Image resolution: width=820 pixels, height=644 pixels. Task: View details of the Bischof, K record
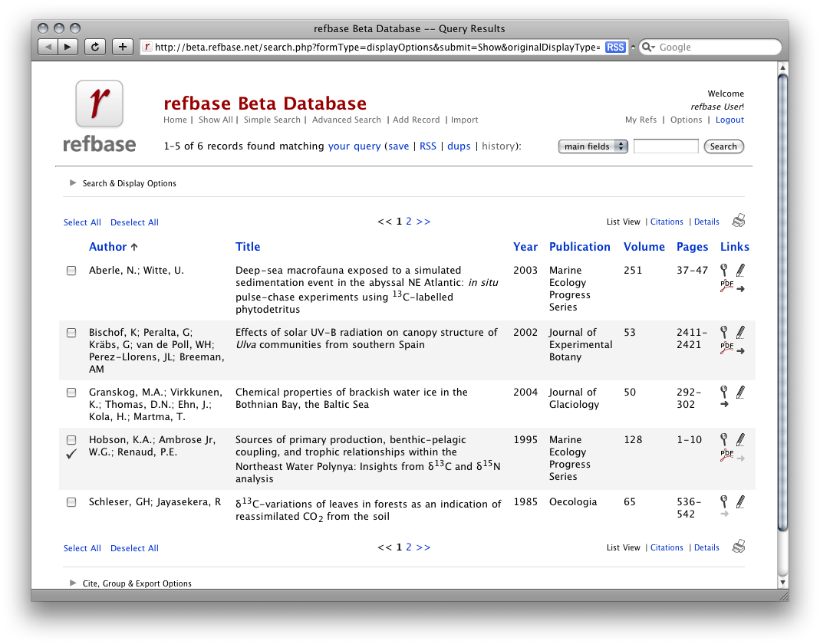pyautogui.click(x=724, y=332)
